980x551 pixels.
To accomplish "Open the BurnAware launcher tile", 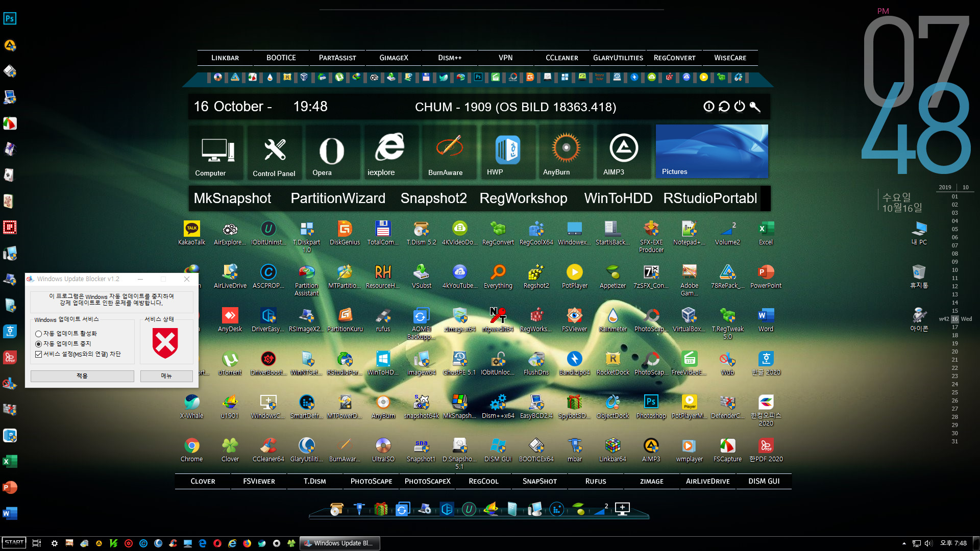I will (x=448, y=152).
